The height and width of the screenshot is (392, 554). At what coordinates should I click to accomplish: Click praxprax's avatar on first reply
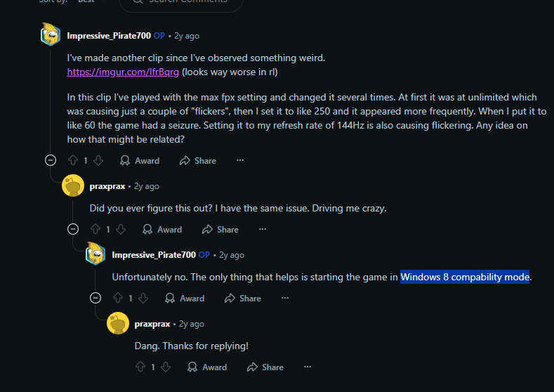[73, 186]
